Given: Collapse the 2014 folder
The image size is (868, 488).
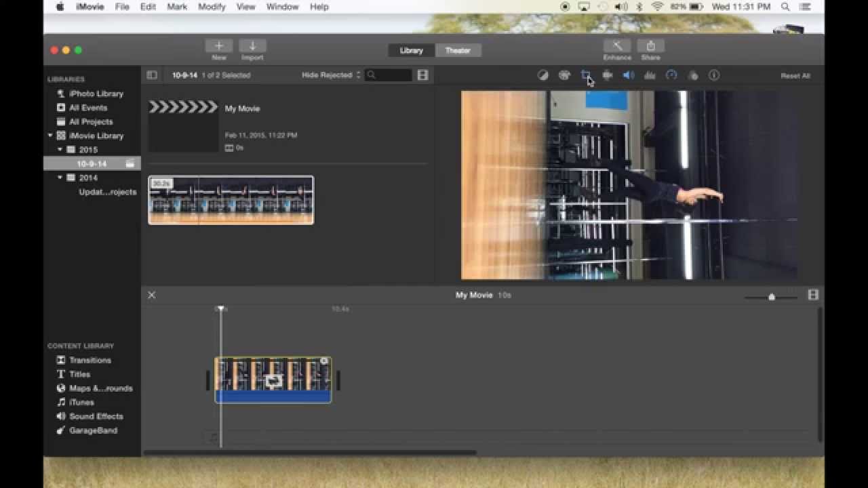Looking at the screenshot, I should point(60,178).
